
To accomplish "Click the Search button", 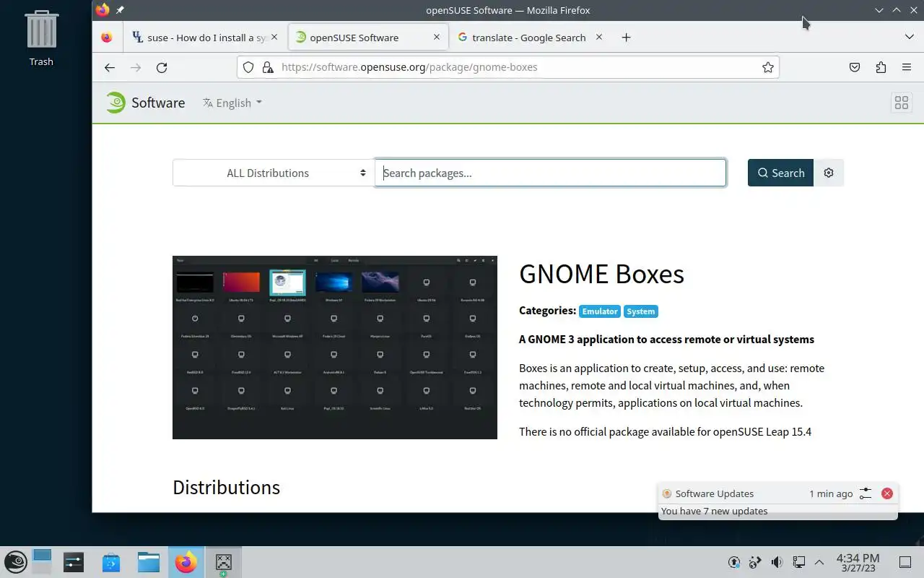I will 780,173.
